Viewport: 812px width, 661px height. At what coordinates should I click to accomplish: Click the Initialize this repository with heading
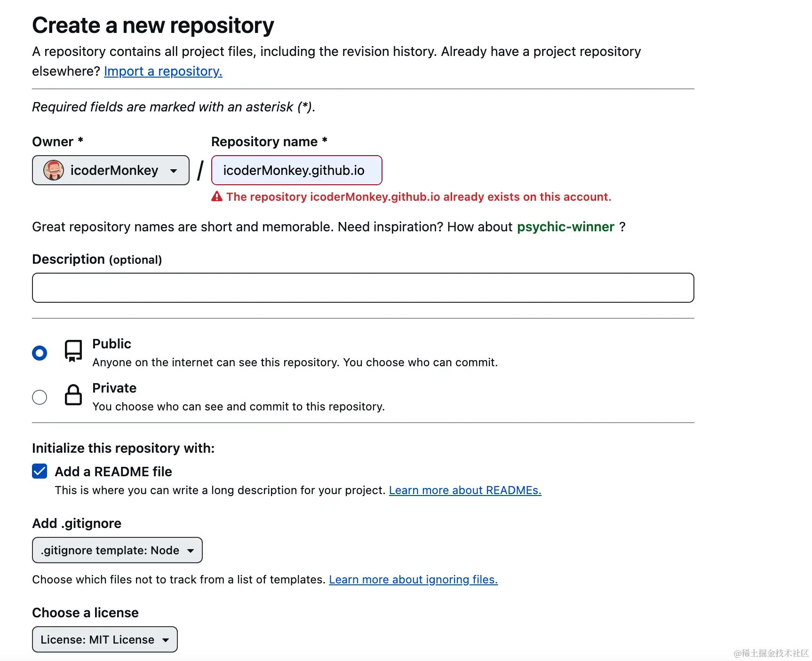click(x=123, y=448)
